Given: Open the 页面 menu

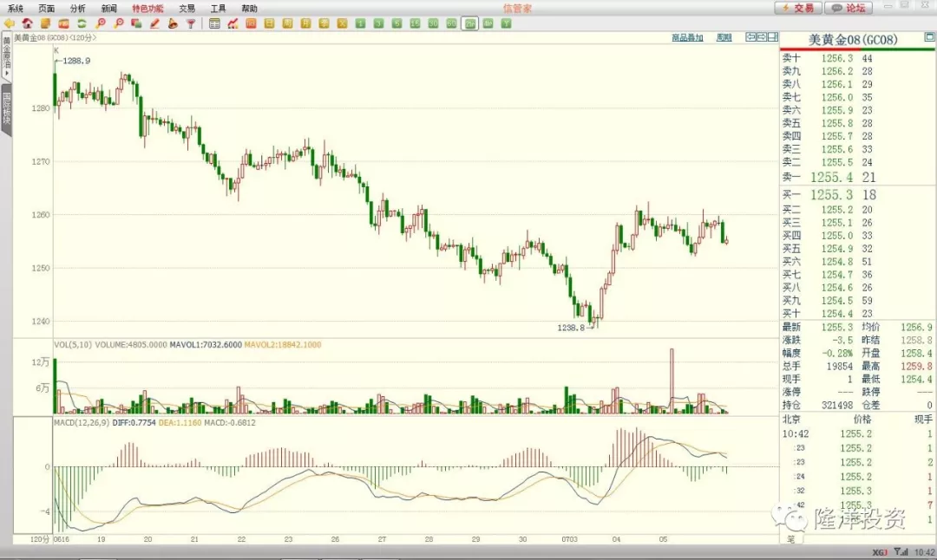Looking at the screenshot, I should [x=47, y=9].
